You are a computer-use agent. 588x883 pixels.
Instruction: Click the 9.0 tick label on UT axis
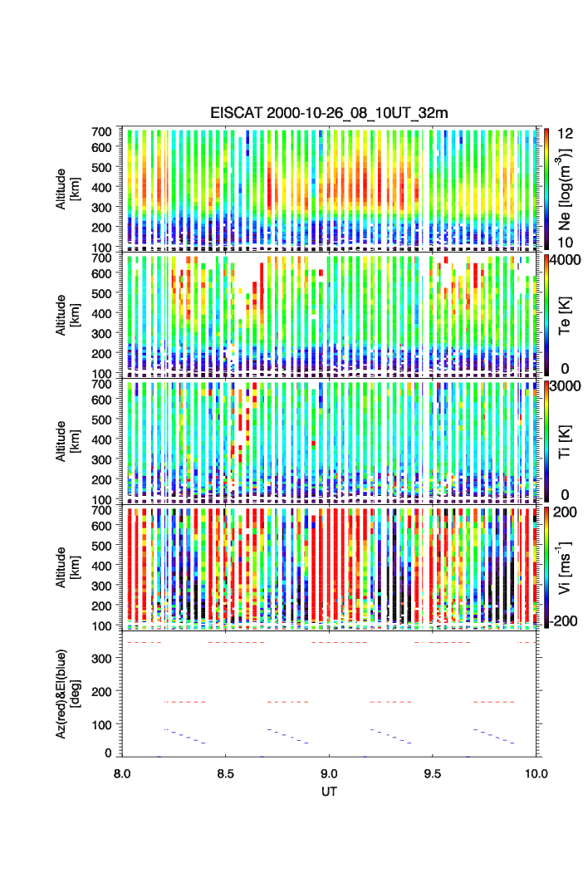(x=330, y=773)
